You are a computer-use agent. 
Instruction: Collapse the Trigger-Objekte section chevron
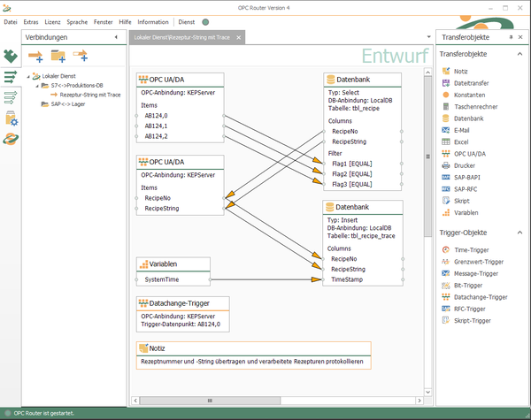click(x=519, y=233)
